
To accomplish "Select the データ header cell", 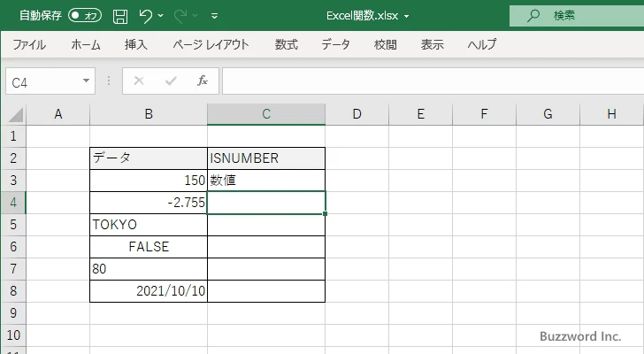I will 149,158.
